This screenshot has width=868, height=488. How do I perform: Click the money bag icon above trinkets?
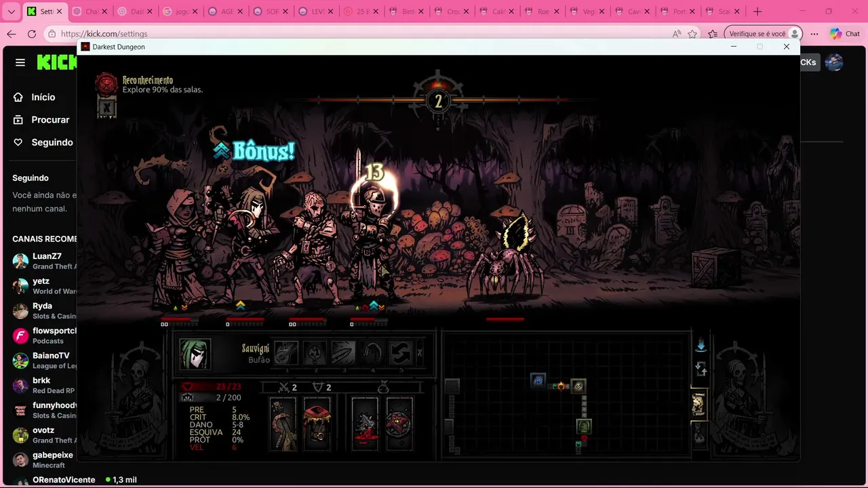[382, 387]
